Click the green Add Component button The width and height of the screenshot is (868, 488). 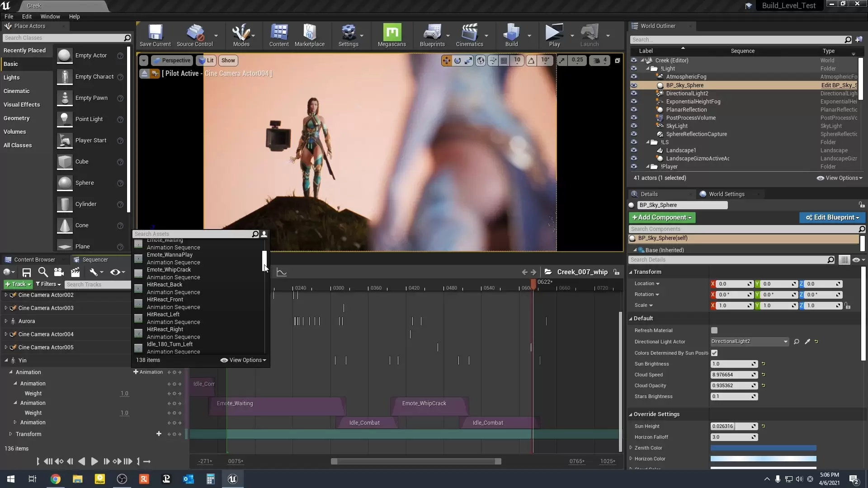coord(662,217)
